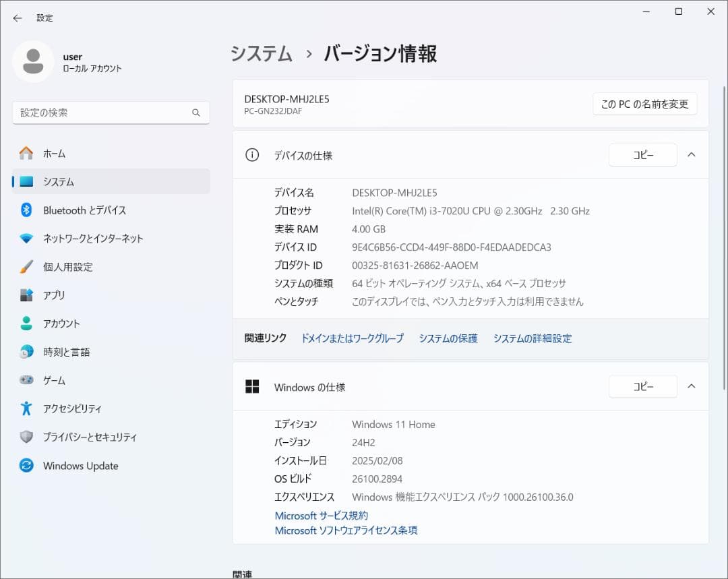The width and height of the screenshot is (728, 579).
Task: Click システム in the breadcrumb header
Action: tap(262, 54)
